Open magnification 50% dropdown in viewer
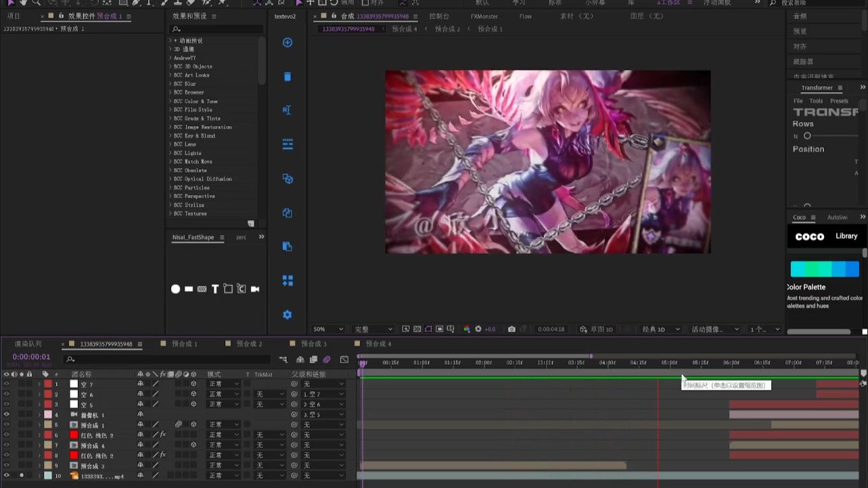The height and width of the screenshot is (488, 868). tap(328, 329)
